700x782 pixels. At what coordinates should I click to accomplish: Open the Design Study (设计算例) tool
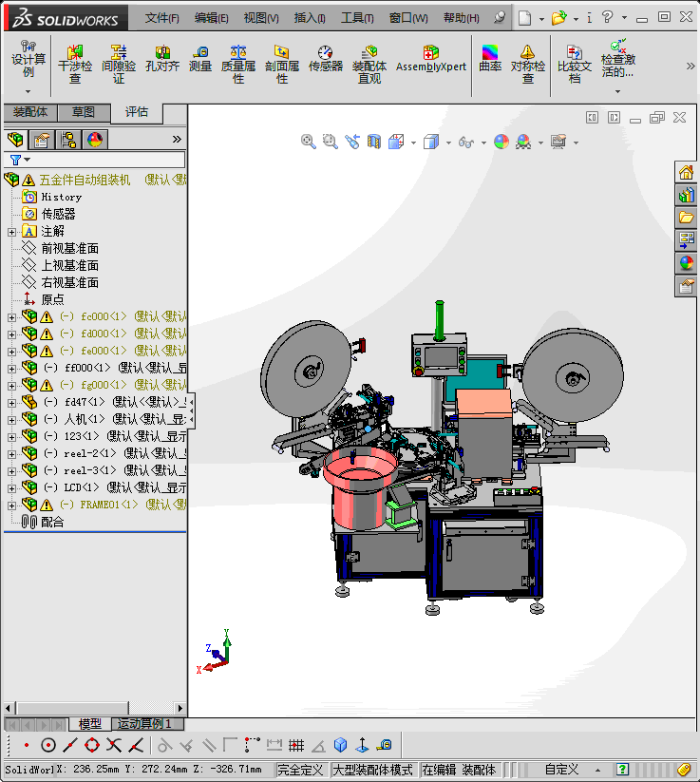click(x=28, y=60)
